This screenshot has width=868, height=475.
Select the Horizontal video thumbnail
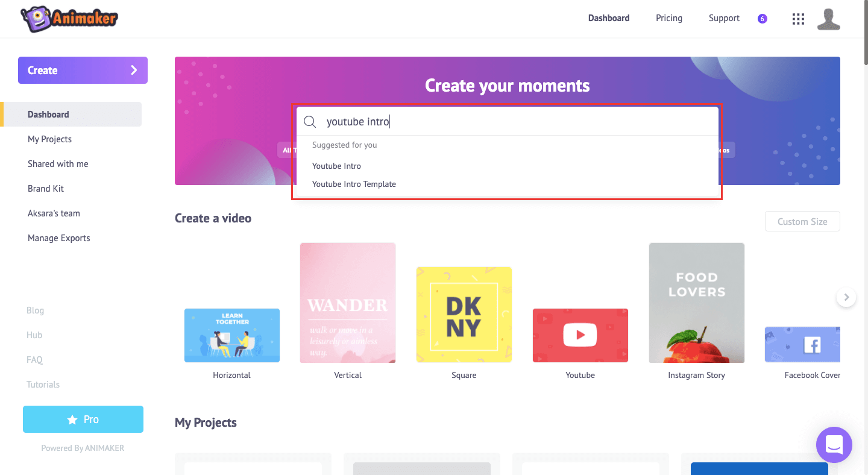click(232, 335)
